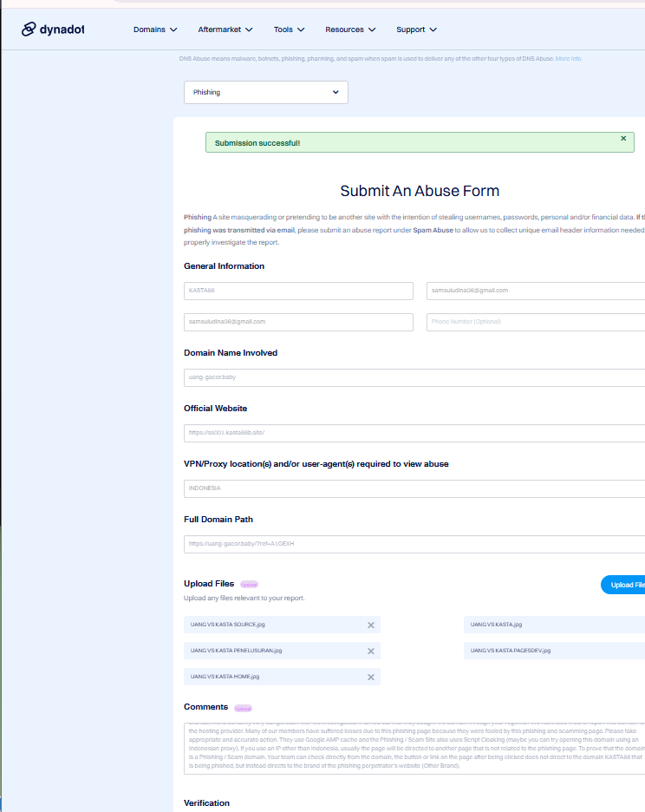Remove UANG VS KASTA SOURCE.jpg file
This screenshot has width=645, height=812.
[371, 625]
